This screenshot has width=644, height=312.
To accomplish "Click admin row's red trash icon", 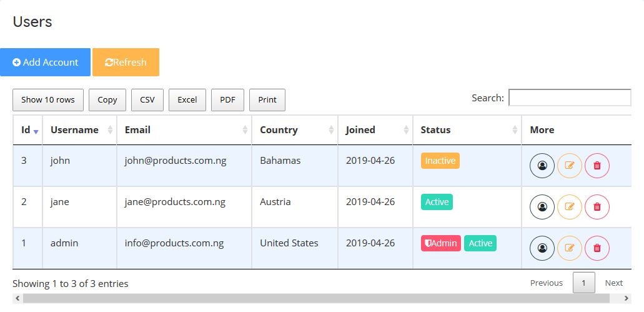I will pos(597,248).
